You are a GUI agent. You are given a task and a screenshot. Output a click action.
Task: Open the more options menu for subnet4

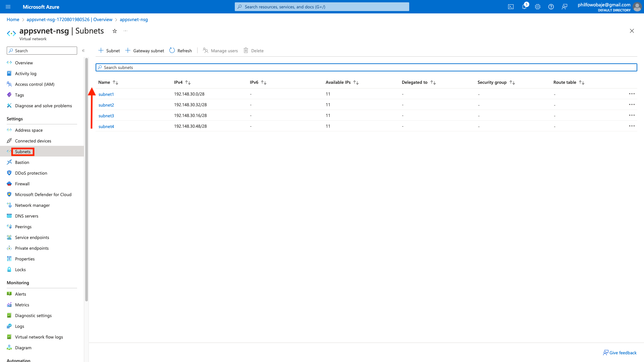coord(632,126)
